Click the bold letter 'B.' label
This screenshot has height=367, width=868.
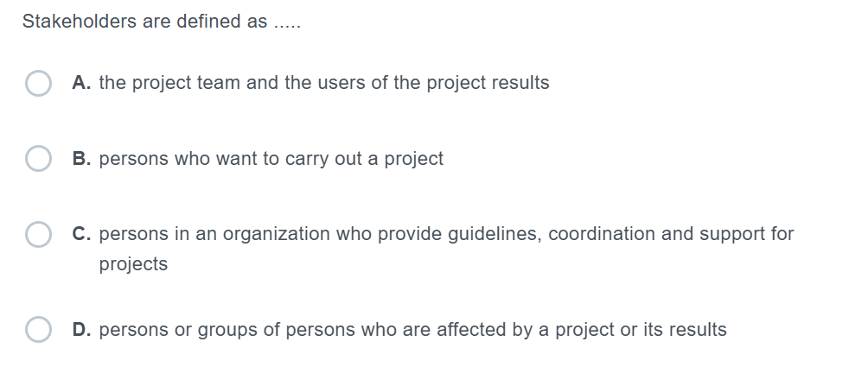[83, 159]
